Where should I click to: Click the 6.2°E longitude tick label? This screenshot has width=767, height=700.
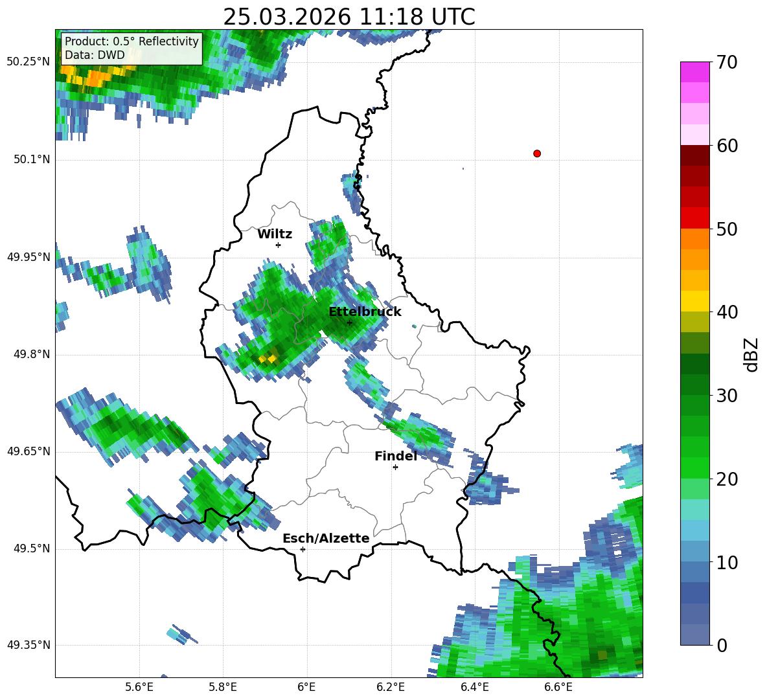(x=391, y=687)
